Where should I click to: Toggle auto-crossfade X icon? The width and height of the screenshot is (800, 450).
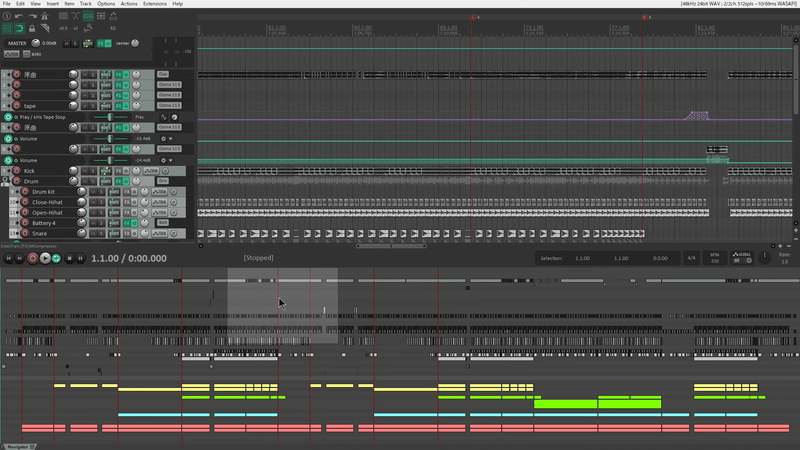pyautogui.click(x=76, y=16)
